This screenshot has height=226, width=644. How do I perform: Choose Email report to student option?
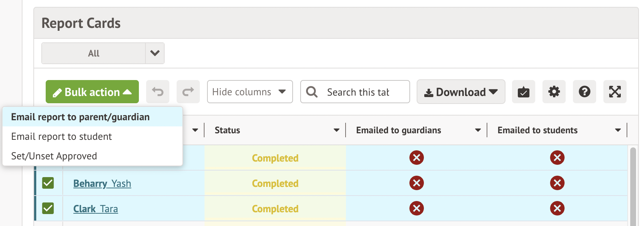[x=62, y=137]
